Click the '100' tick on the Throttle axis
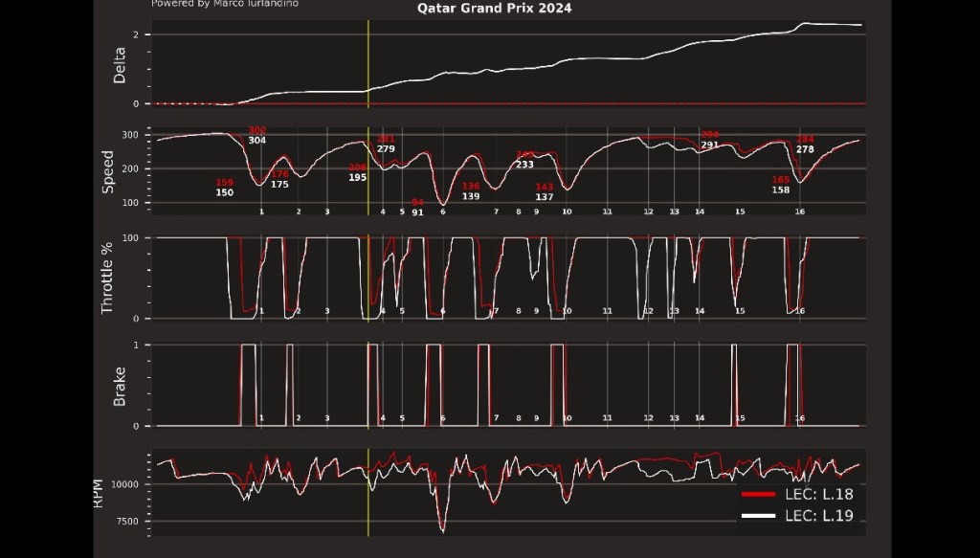This screenshot has height=558, width=980. coord(130,238)
